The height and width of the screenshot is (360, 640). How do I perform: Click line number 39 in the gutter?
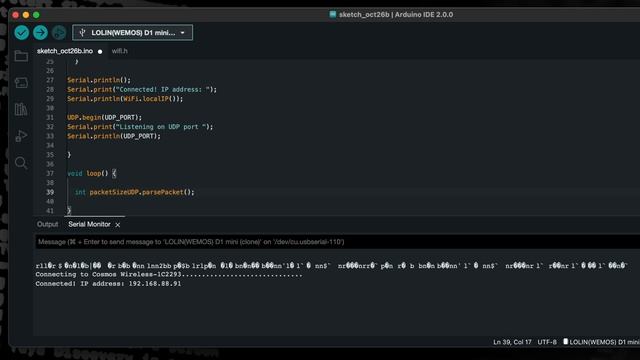[50, 192]
